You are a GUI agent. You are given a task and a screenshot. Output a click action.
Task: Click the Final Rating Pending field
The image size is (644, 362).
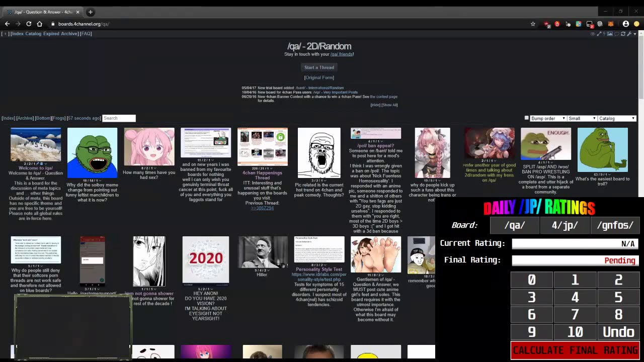click(x=575, y=260)
